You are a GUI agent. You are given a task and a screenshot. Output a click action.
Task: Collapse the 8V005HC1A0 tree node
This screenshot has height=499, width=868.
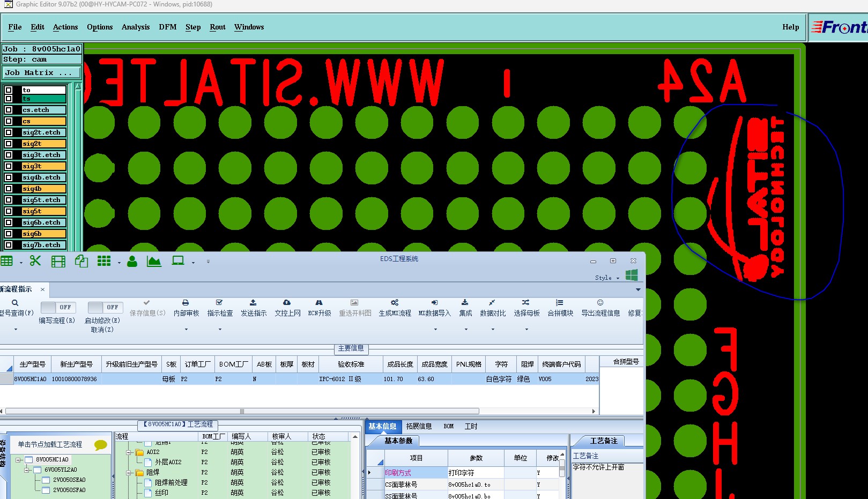(x=18, y=460)
